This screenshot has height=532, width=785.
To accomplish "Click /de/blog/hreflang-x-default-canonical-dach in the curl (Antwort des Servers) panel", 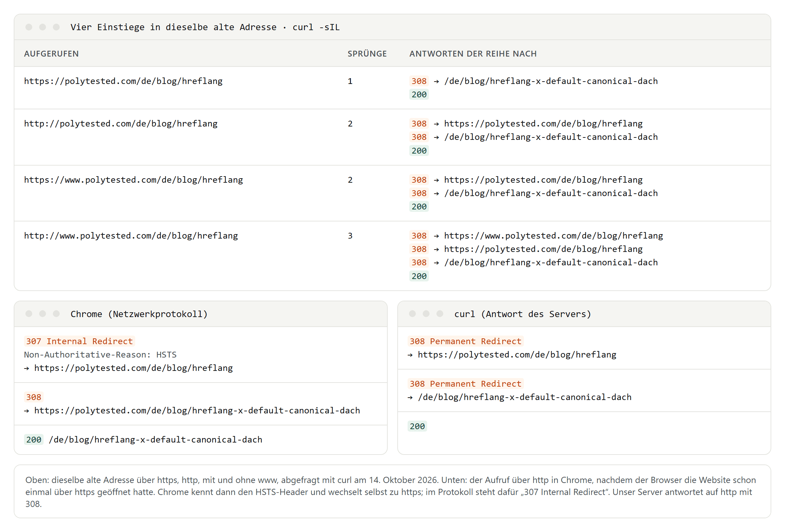I will tap(525, 397).
